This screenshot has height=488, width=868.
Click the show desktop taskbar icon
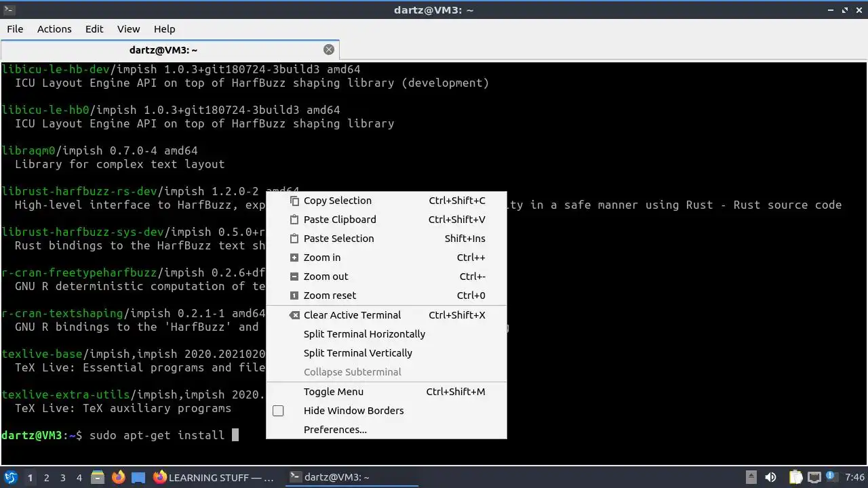click(x=138, y=477)
